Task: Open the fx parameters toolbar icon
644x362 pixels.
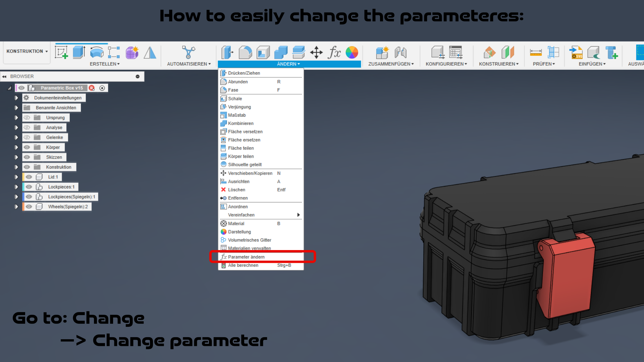Action: 334,53
